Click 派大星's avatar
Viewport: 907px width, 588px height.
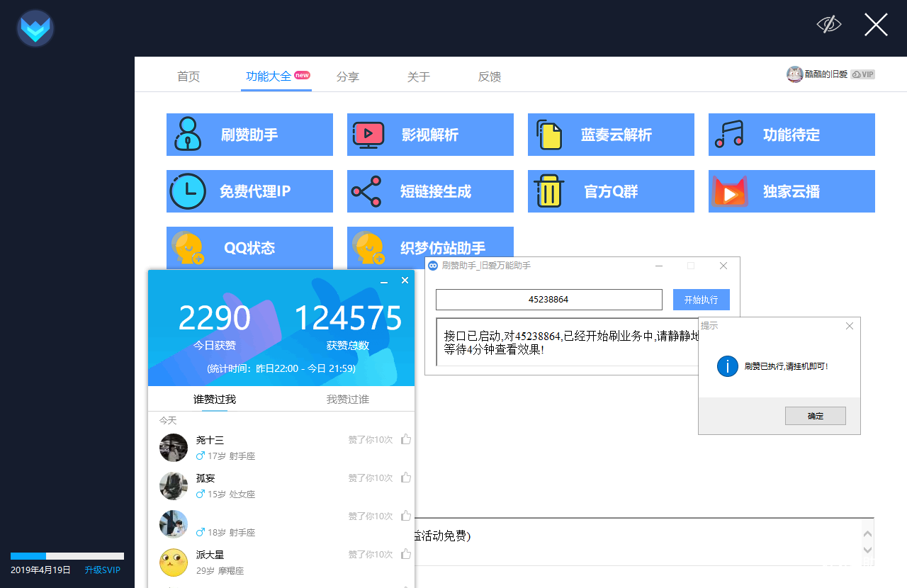(174, 562)
